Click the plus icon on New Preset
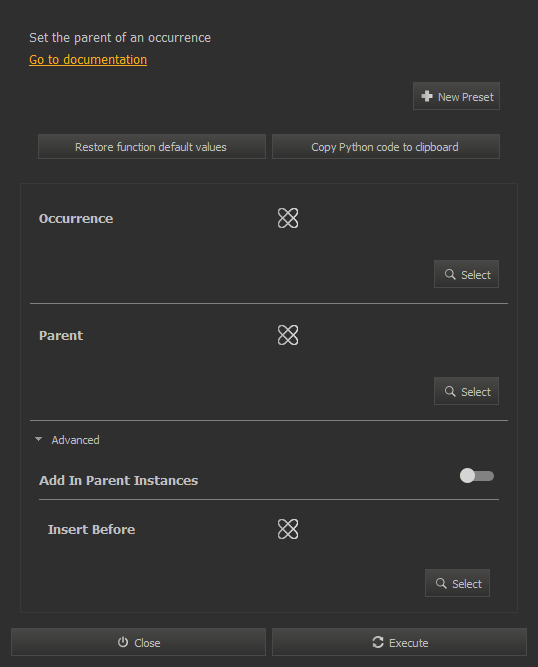Image resolution: width=538 pixels, height=667 pixels. click(x=427, y=97)
